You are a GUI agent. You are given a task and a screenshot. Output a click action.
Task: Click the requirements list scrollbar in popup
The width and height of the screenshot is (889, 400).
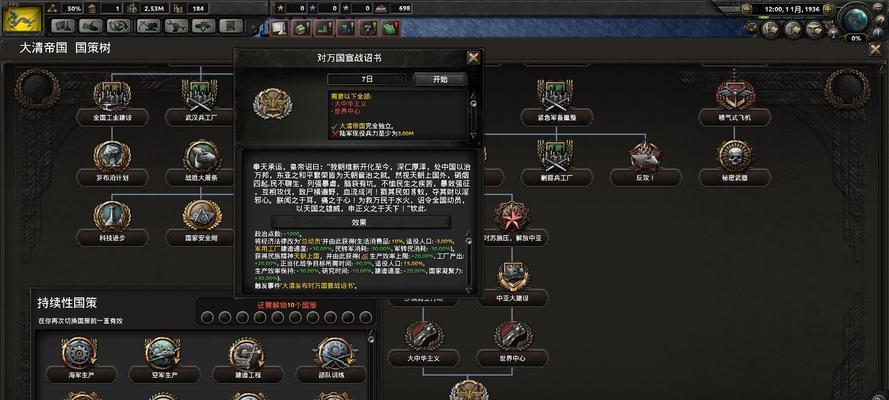(x=474, y=115)
